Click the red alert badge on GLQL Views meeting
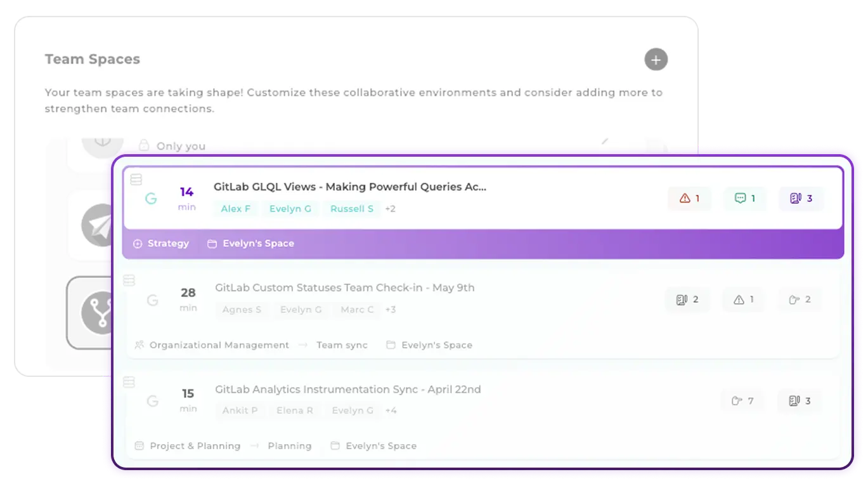868x486 pixels. pos(689,198)
